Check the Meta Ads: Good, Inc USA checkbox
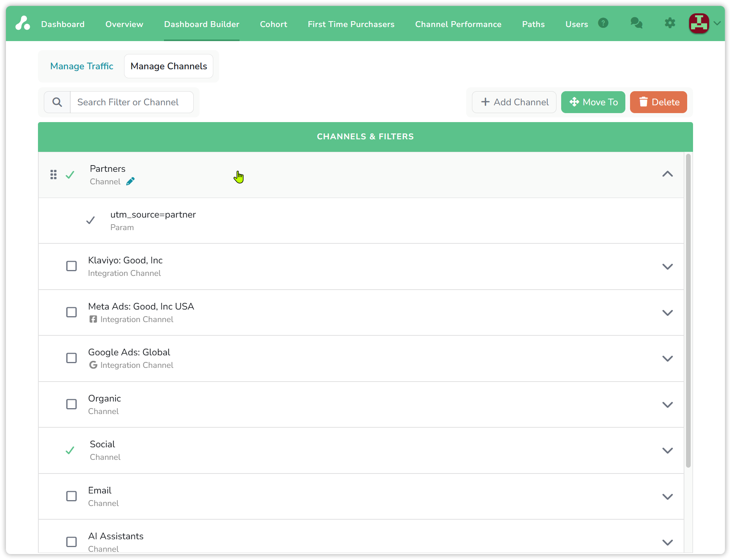This screenshot has width=731, height=560. (x=72, y=312)
